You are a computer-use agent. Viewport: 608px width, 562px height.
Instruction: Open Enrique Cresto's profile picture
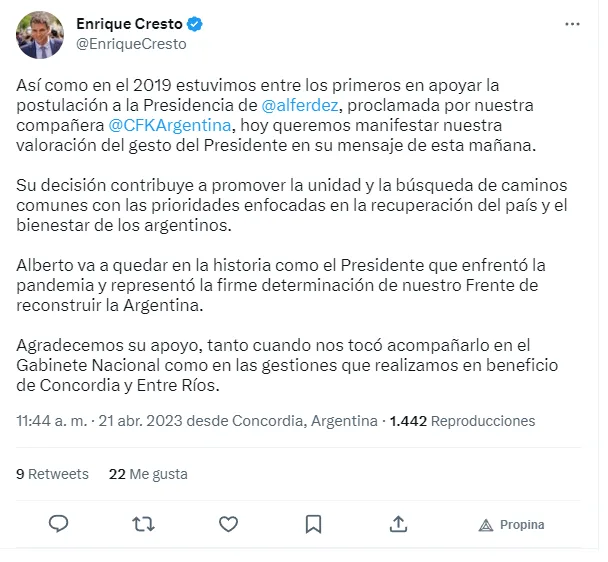click(40, 35)
